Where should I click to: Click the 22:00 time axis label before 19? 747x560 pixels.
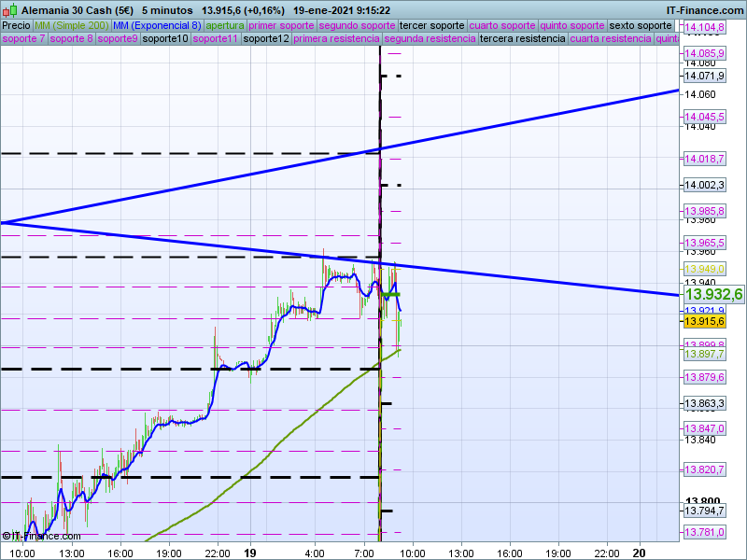point(218,552)
